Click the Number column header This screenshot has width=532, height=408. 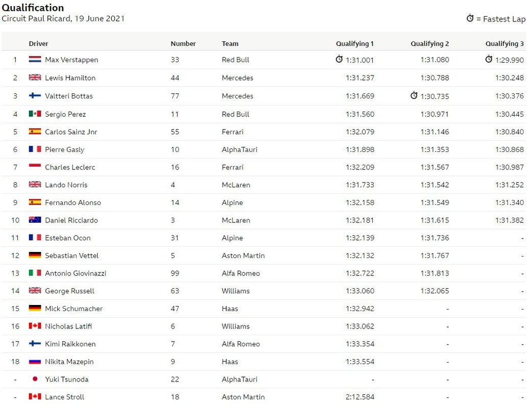tap(183, 43)
